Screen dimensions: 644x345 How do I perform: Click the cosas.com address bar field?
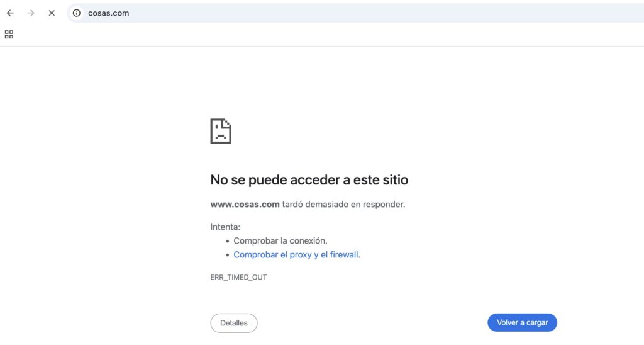click(x=355, y=13)
